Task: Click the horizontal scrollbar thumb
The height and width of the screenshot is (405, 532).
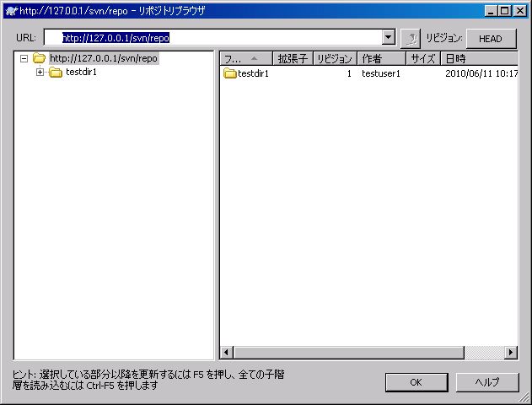Action: tap(348, 353)
